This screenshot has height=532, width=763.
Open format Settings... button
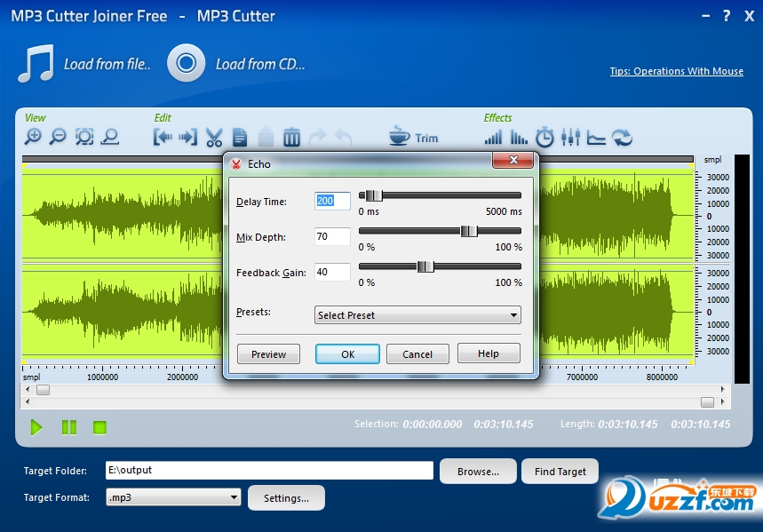pos(286,498)
